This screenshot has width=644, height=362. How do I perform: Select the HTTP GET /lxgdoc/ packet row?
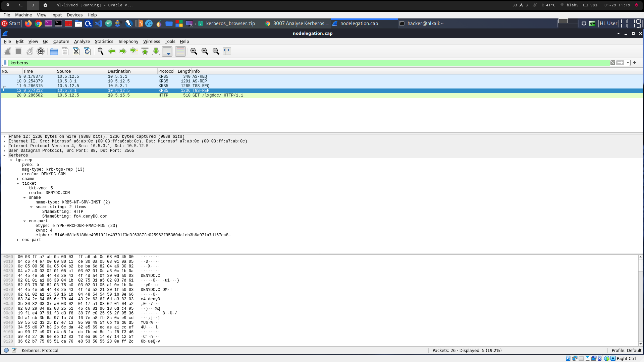217,95
